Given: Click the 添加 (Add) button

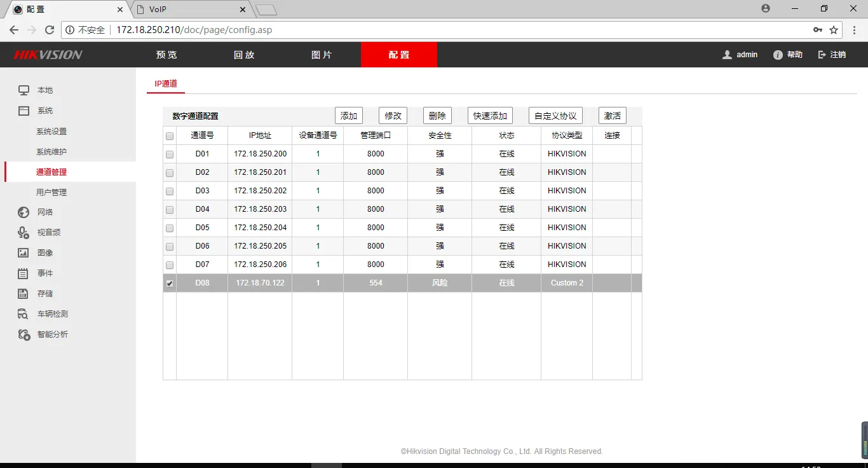Looking at the screenshot, I should [x=348, y=115].
